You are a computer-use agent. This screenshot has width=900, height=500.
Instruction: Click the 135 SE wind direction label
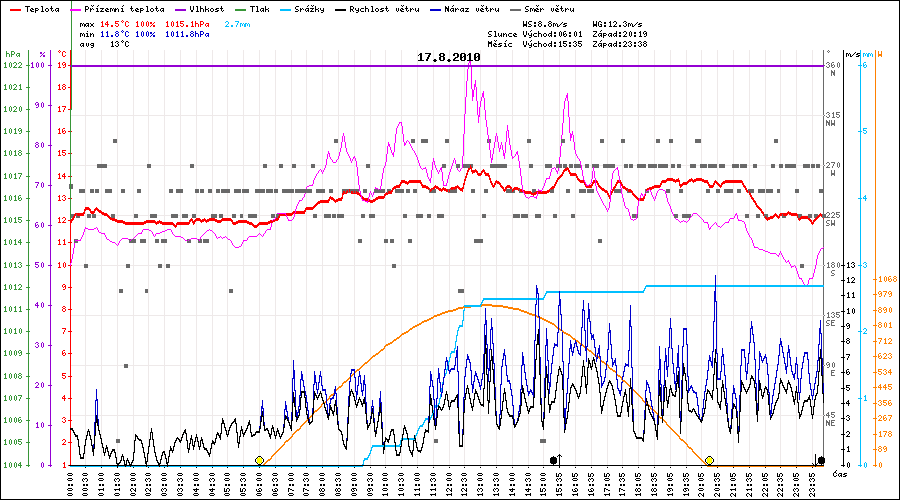tap(833, 319)
